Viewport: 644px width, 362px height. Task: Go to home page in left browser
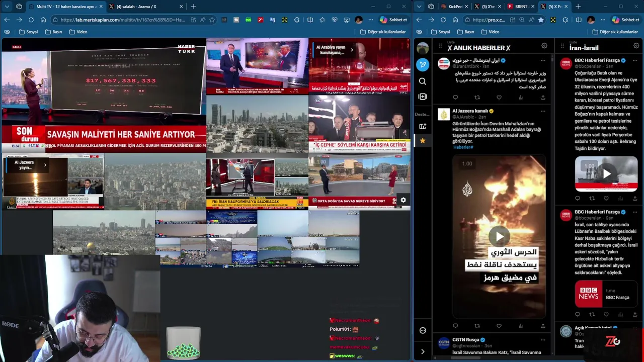43,20
